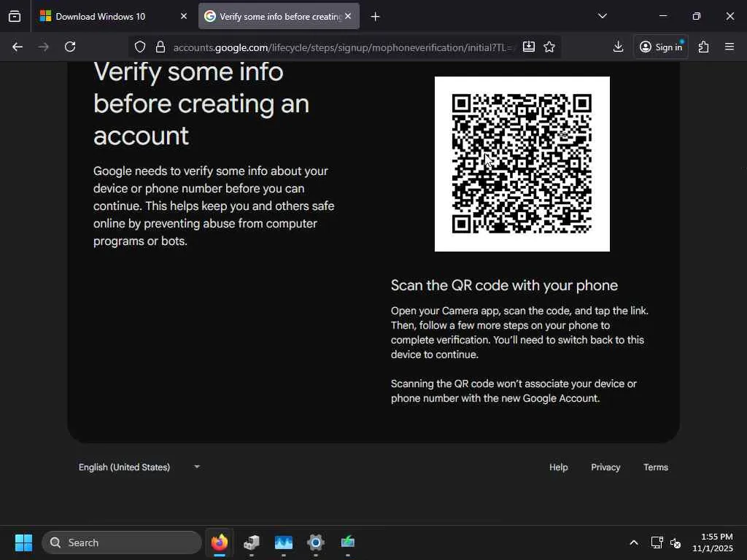Screen dimensions: 747x560
Task: Click the 'Scan the QR code with your phone' heading
Action: 505,285
